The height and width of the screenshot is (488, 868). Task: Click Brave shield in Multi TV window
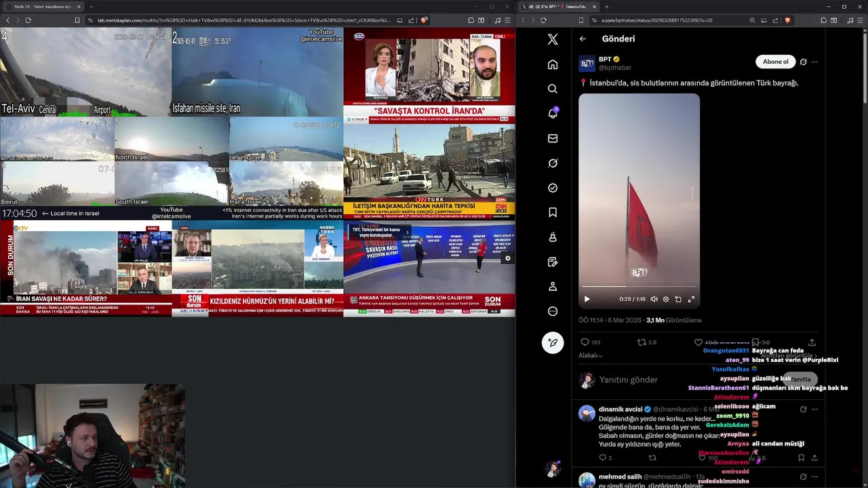coord(424,20)
